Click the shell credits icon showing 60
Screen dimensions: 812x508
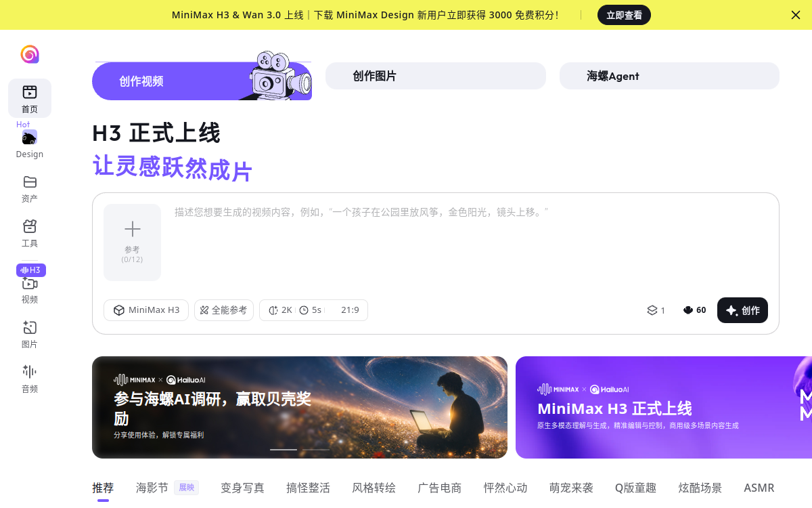click(694, 310)
